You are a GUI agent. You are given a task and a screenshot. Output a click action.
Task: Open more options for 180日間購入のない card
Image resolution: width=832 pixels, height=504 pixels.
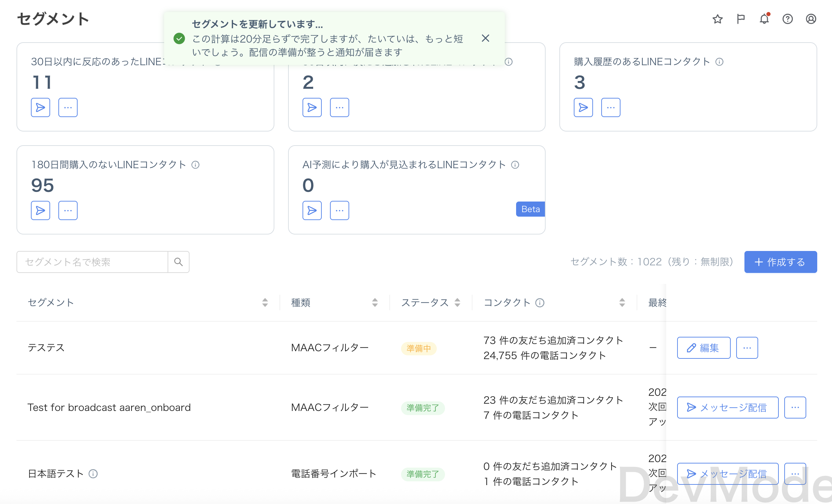pyautogui.click(x=68, y=210)
